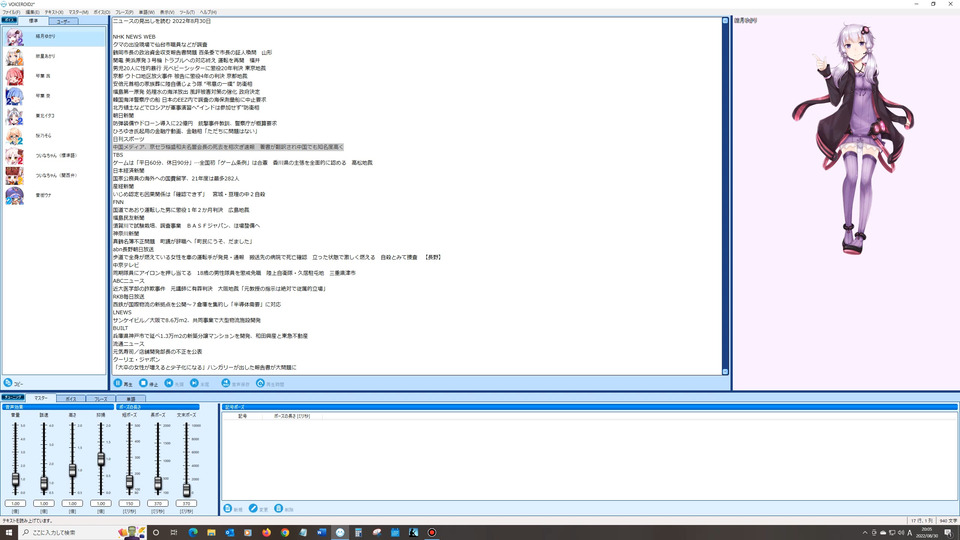Click the 'LNEWS' line in text

click(122, 312)
